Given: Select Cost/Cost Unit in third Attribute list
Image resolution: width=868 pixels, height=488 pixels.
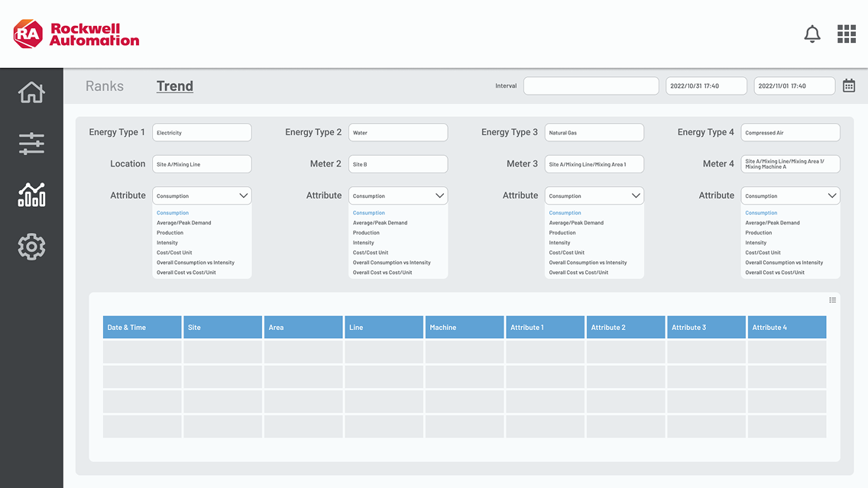Looking at the screenshot, I should (567, 252).
